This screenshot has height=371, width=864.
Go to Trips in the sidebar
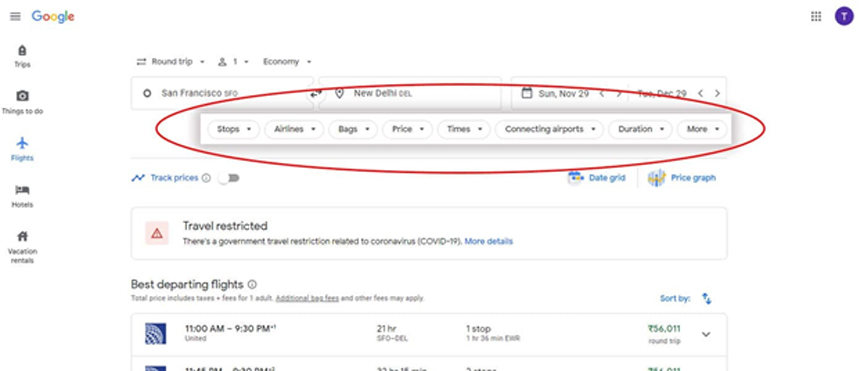pyautogui.click(x=22, y=56)
